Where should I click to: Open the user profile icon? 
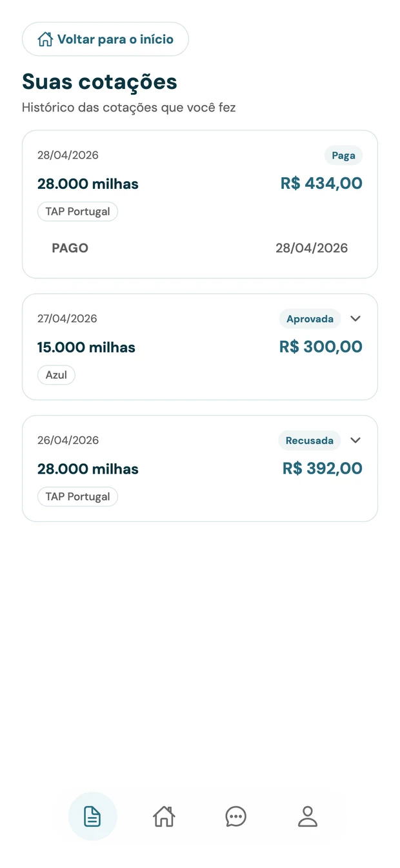pyautogui.click(x=308, y=816)
